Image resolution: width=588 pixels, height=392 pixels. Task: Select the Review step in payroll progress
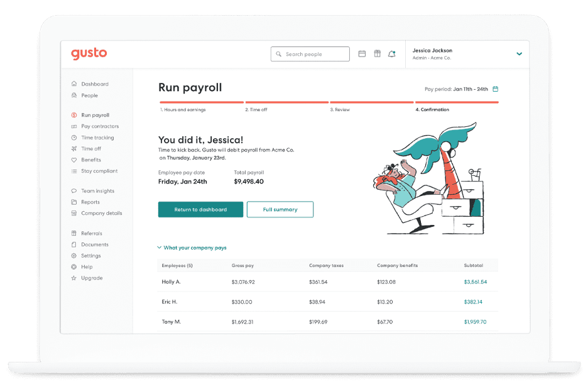pyautogui.click(x=340, y=109)
